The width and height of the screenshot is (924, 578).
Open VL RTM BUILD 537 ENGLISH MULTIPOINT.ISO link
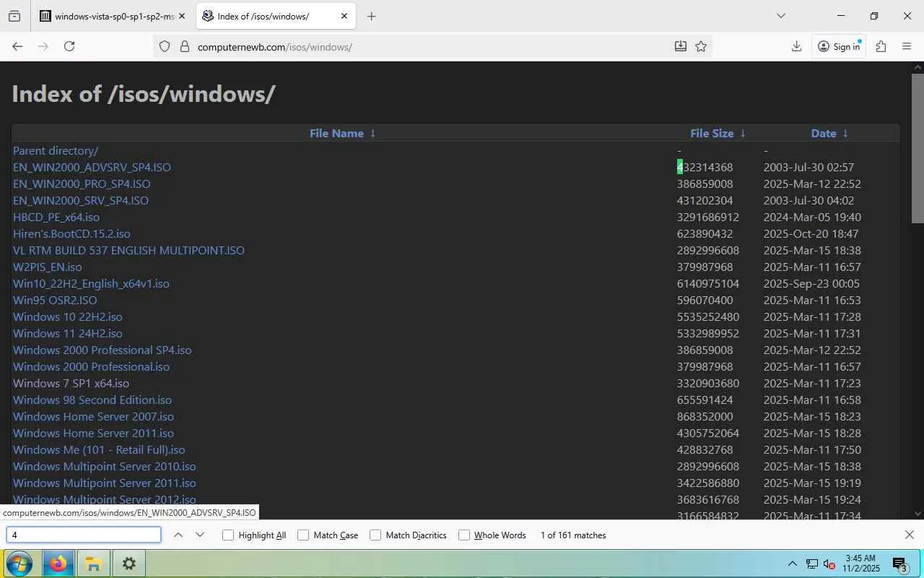128,250
